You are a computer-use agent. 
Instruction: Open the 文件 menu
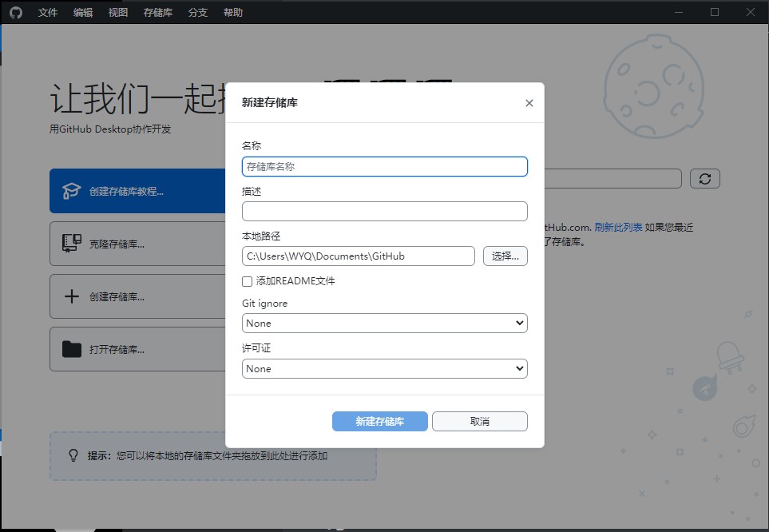point(48,13)
